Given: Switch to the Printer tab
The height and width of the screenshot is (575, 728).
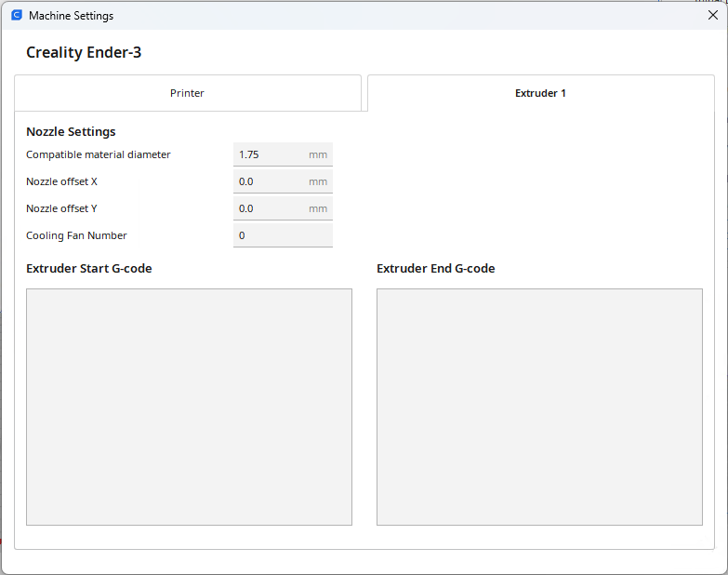Looking at the screenshot, I should (x=187, y=93).
